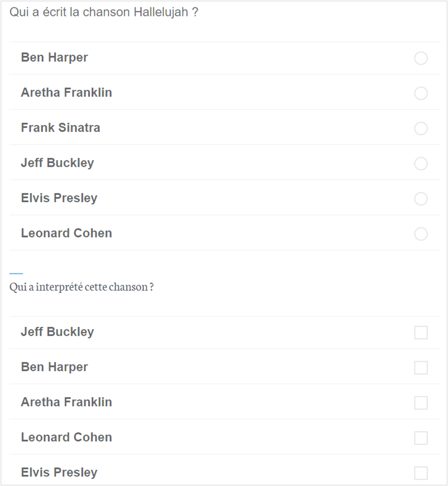Check Leonard Cohen as a performer
Image resolution: width=448 pixels, height=486 pixels.
421,438
